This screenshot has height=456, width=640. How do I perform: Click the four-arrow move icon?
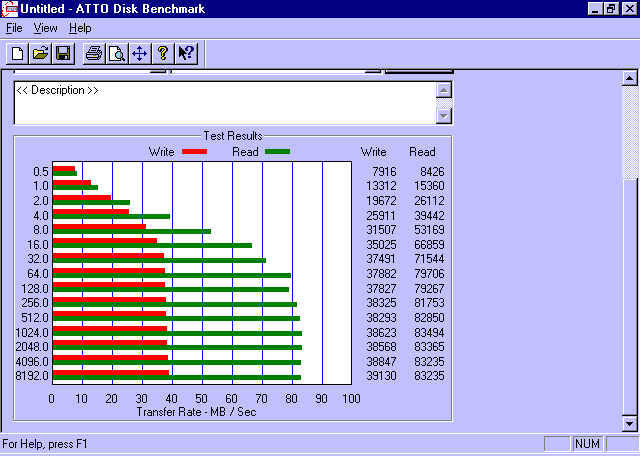(139, 53)
